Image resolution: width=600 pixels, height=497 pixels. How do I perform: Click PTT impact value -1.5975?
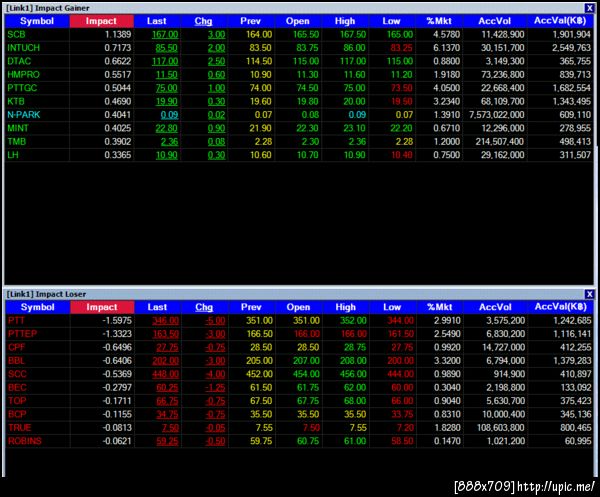(117, 320)
